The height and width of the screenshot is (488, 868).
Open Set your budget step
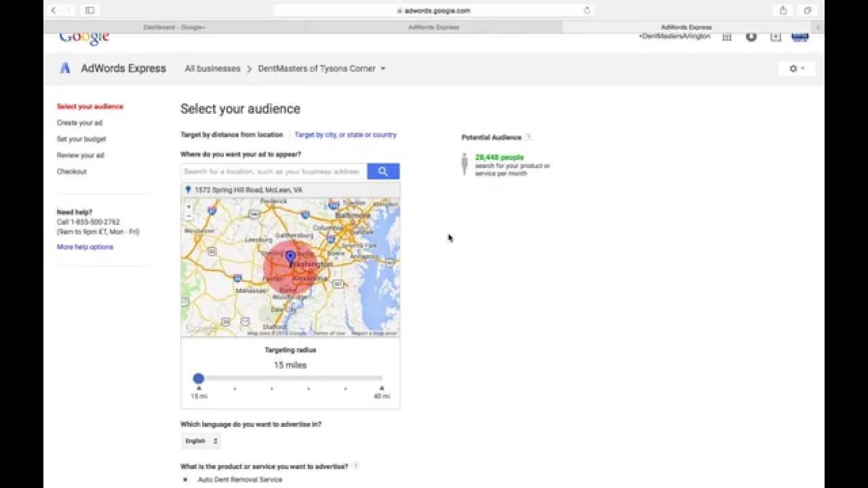click(81, 139)
